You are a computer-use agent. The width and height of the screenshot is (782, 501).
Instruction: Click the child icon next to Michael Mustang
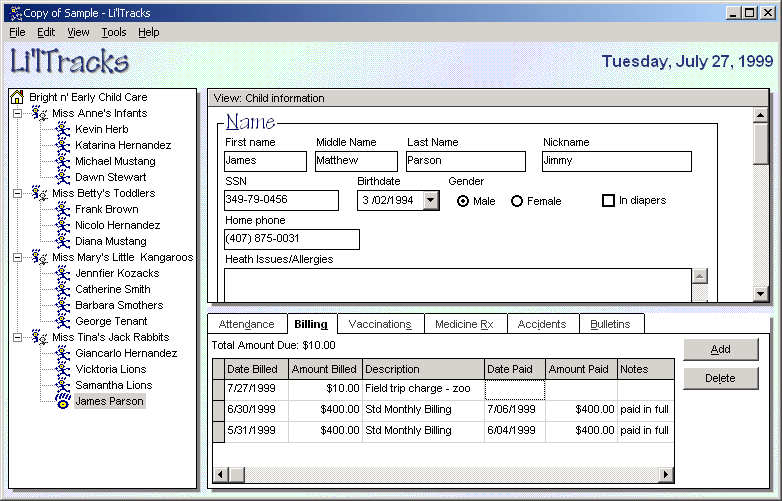(x=63, y=161)
